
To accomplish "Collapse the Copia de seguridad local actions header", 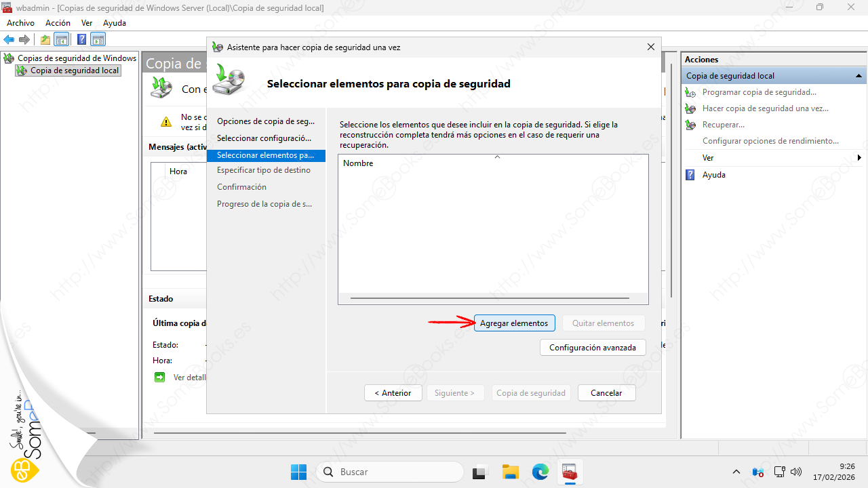I will click(859, 76).
